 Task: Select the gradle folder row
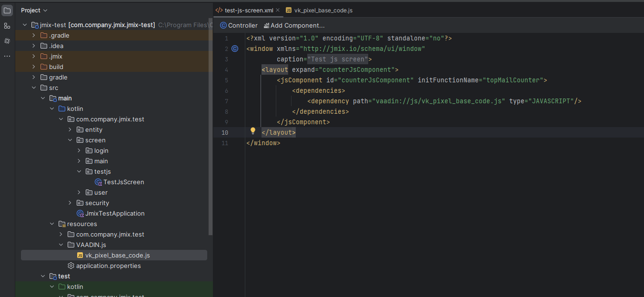pos(114,77)
